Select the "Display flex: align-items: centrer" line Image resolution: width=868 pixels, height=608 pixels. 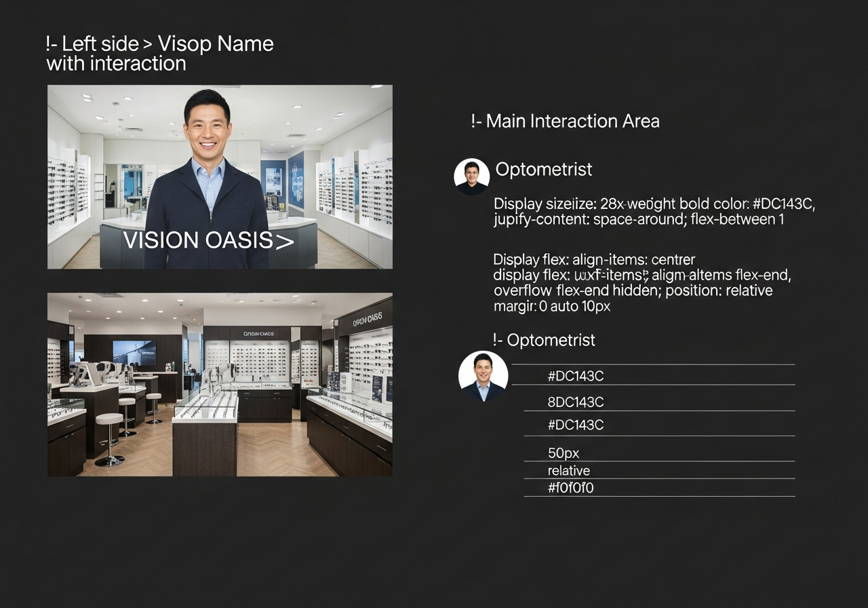coord(594,260)
